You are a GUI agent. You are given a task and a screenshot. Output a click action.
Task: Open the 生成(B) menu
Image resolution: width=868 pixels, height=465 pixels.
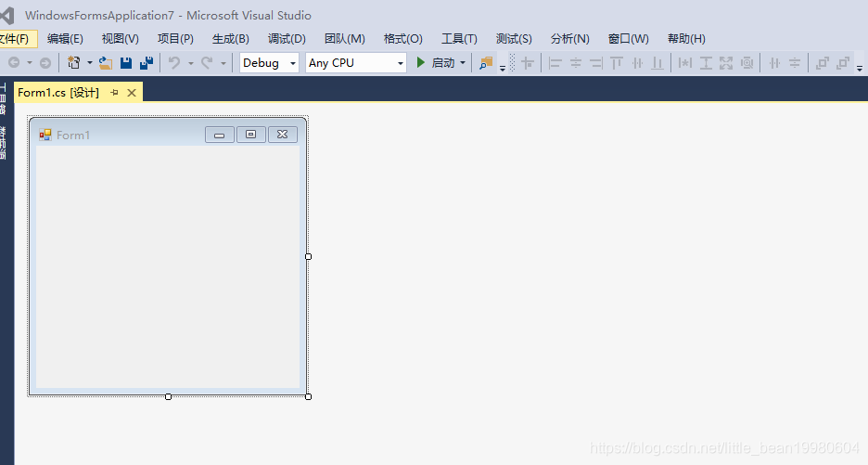pyautogui.click(x=231, y=39)
